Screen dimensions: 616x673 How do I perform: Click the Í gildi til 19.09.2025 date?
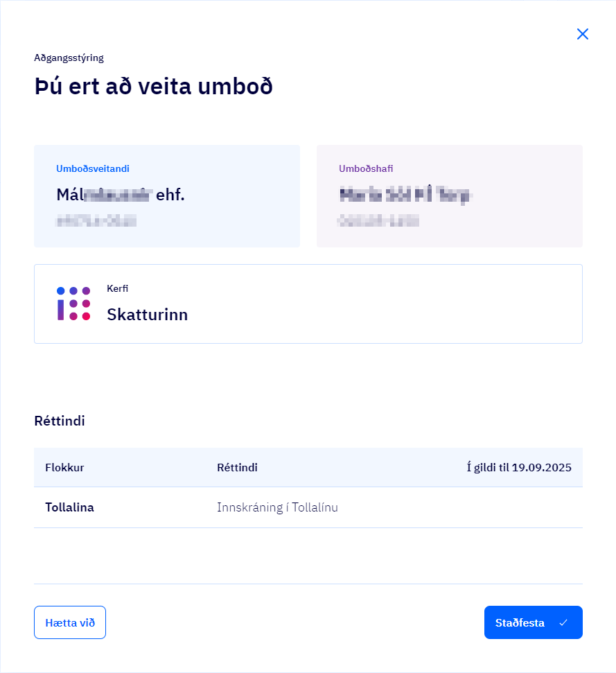coord(519,468)
